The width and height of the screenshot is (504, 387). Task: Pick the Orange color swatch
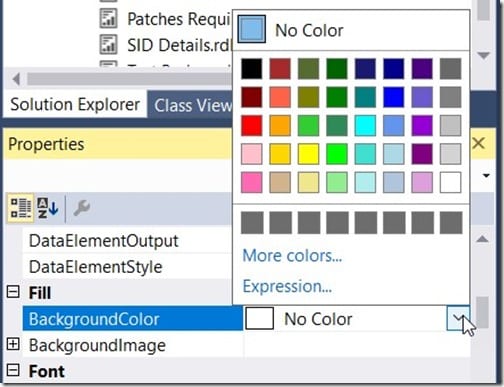click(x=280, y=126)
